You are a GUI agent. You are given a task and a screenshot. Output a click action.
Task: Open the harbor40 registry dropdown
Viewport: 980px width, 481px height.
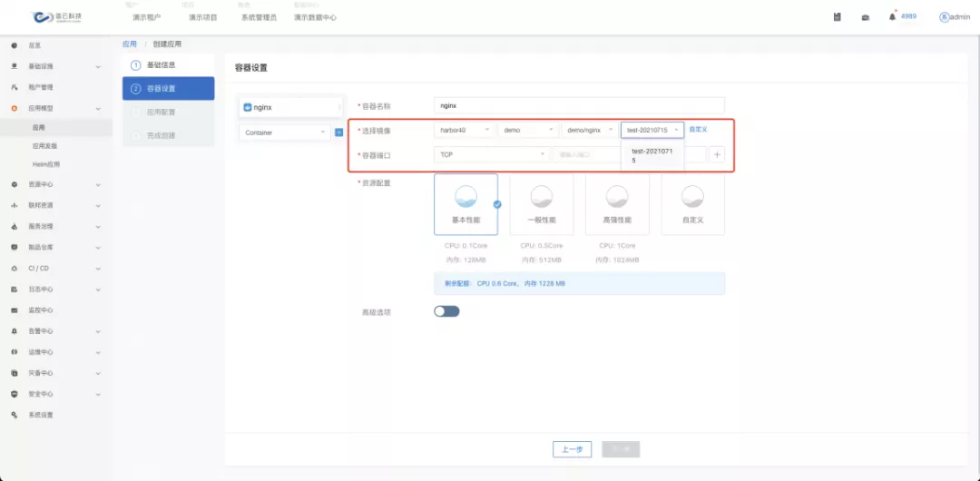point(465,130)
